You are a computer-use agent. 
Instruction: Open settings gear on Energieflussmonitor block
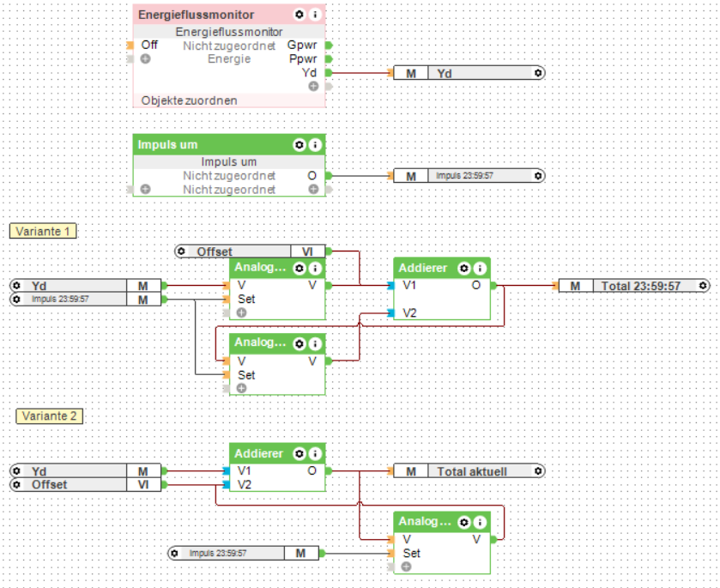coord(299,15)
